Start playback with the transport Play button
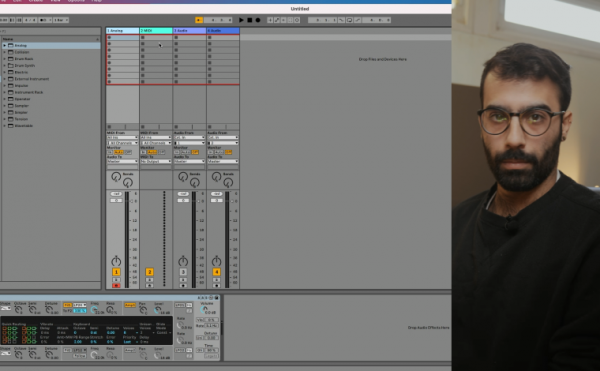The image size is (600, 371). [241, 20]
